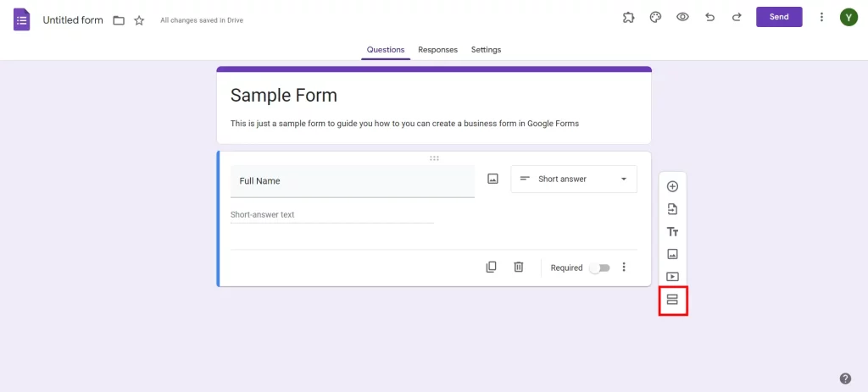Edit the Sample Form title
The width and height of the screenshot is (868, 392).
coord(283,95)
